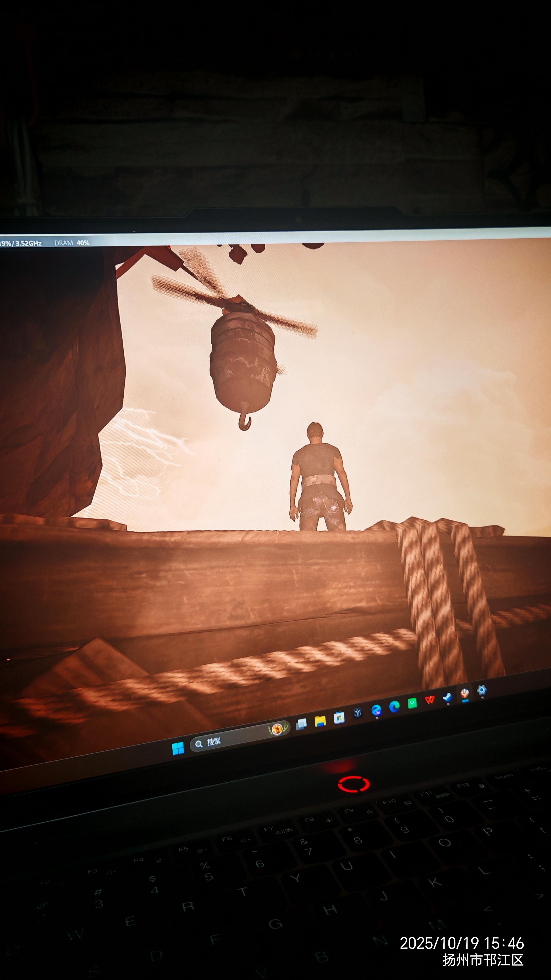Open the Edge icon with the AI badge

click(x=376, y=710)
